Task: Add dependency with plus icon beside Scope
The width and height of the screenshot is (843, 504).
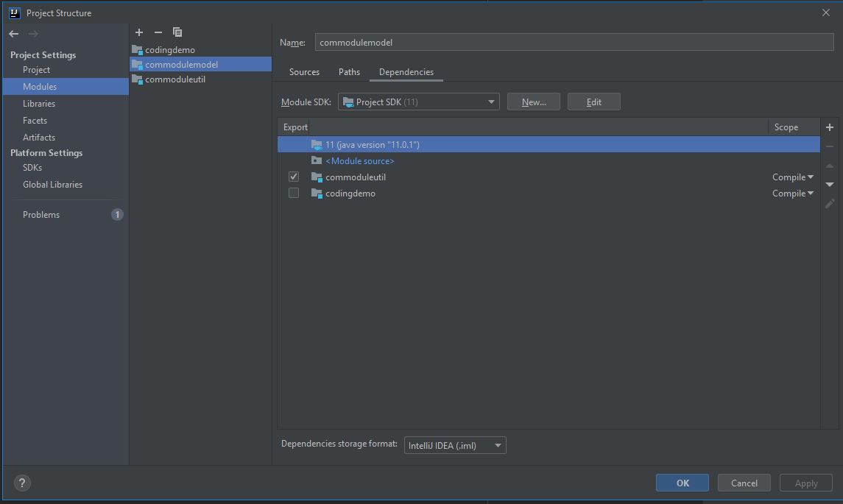Action: 830,127
